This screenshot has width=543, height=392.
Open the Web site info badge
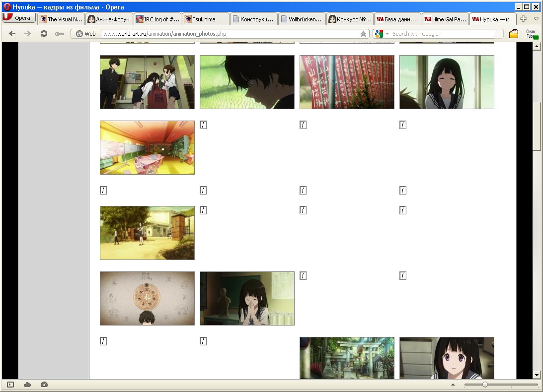85,34
